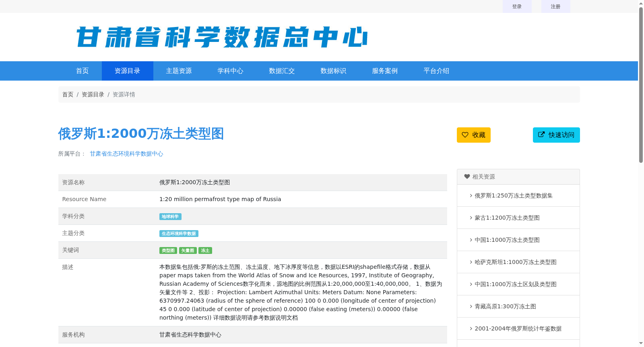Click the 服务机构 row label
This screenshot has height=347, width=644.
coord(73,335)
